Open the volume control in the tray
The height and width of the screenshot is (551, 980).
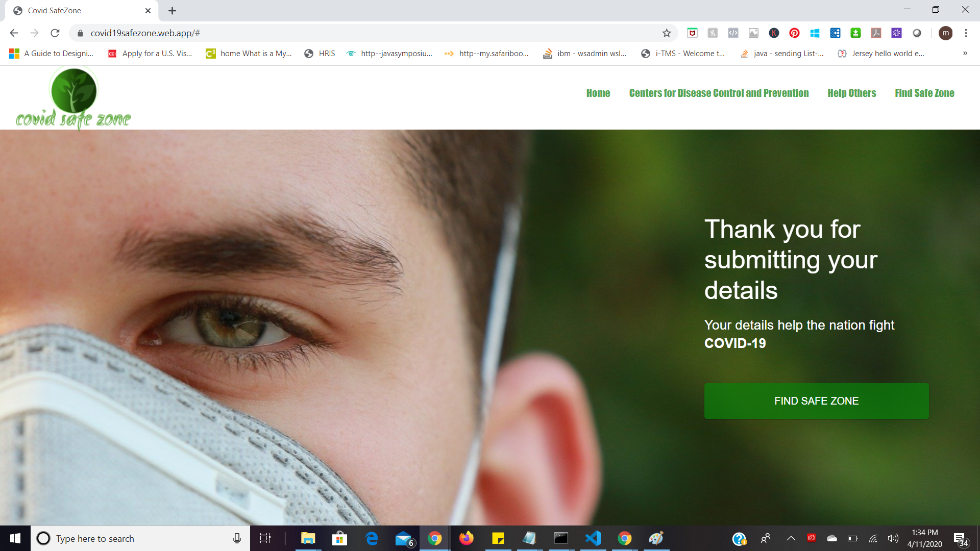(x=893, y=538)
